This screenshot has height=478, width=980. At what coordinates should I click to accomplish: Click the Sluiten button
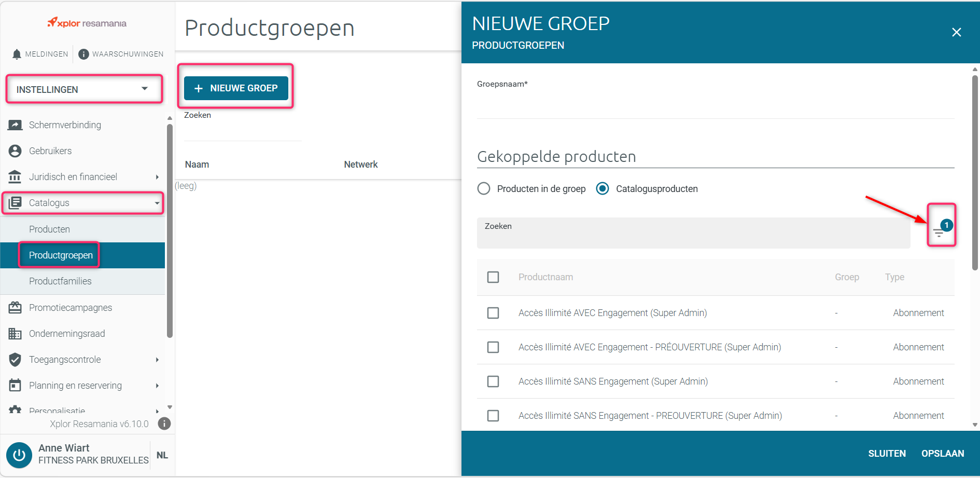[887, 454]
